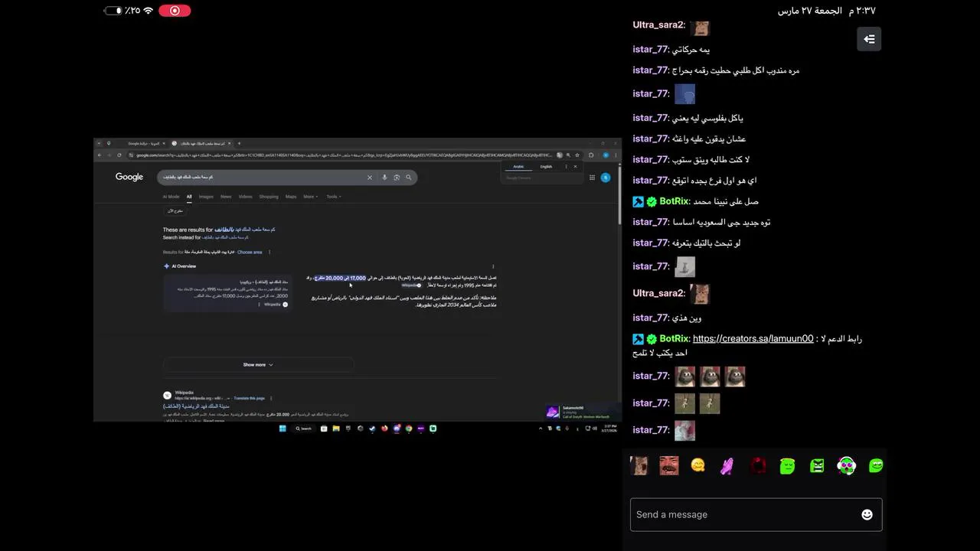Screen dimensions: 980x551
Task: Send the green angry face quick emote
Action: tap(817, 465)
